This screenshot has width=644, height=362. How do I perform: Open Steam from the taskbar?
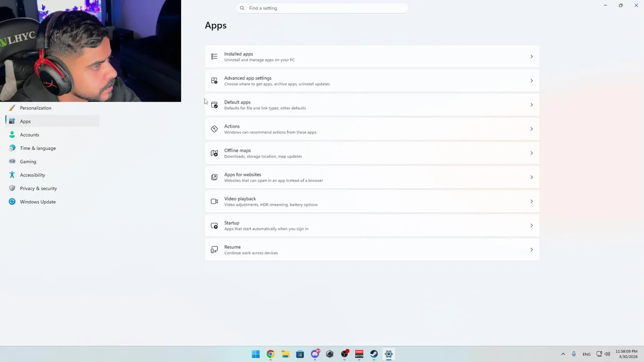click(x=374, y=354)
